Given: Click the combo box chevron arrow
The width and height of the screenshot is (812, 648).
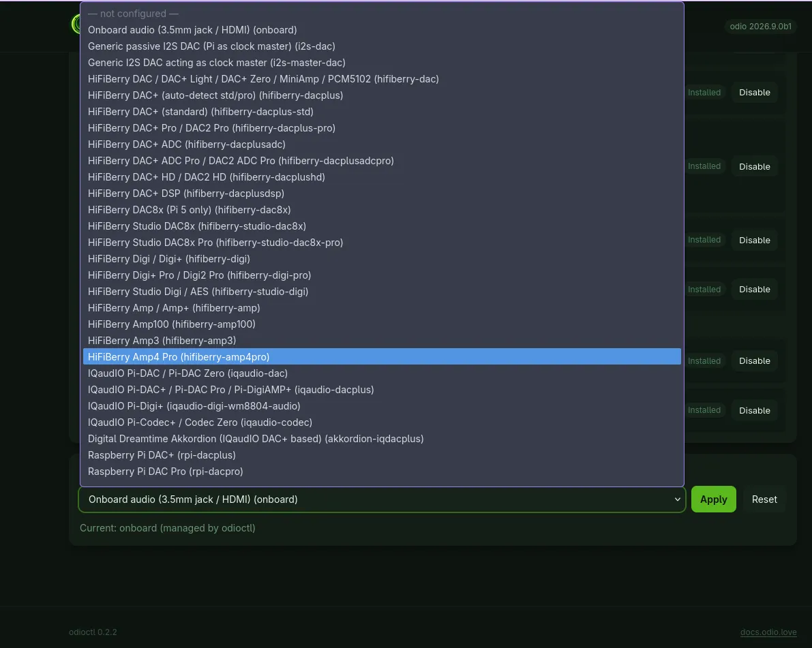Looking at the screenshot, I should pyautogui.click(x=677, y=499).
